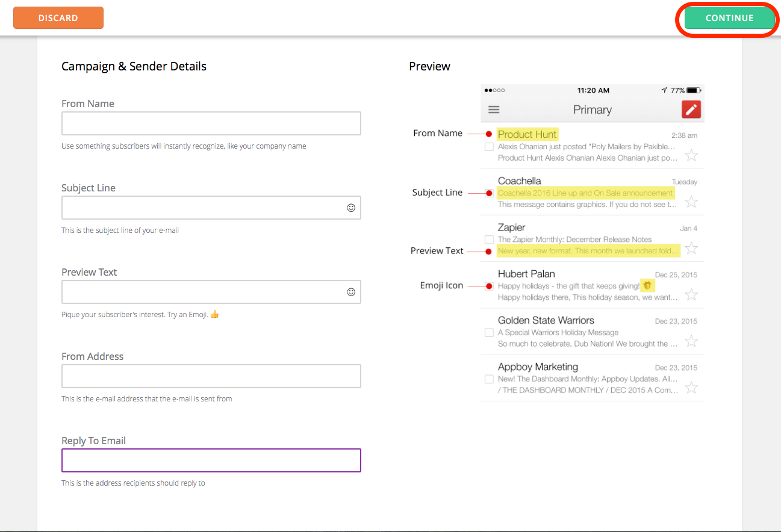Screen dimensions: 781x532
Task: Click the Continue button
Action: coord(729,18)
